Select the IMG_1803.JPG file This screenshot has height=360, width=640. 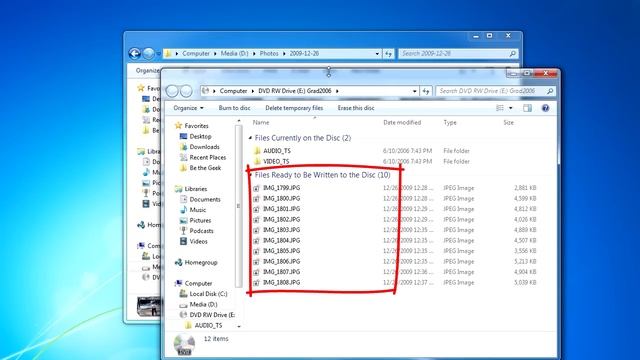(x=281, y=230)
